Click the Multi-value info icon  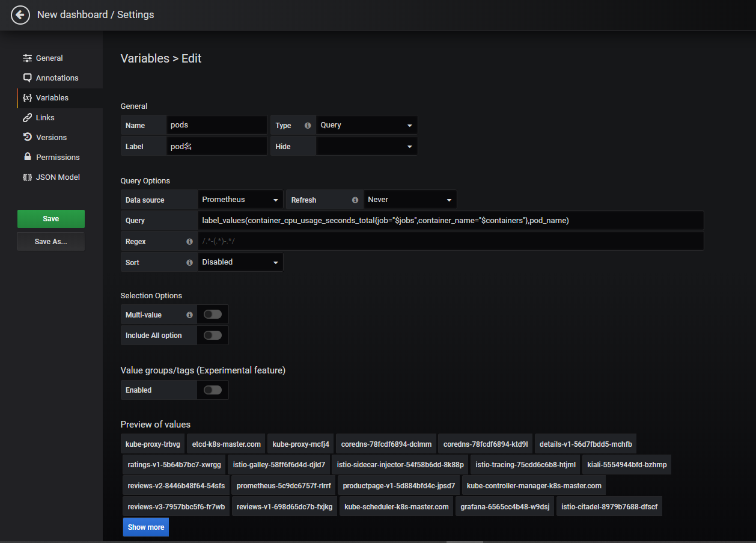pyautogui.click(x=189, y=314)
